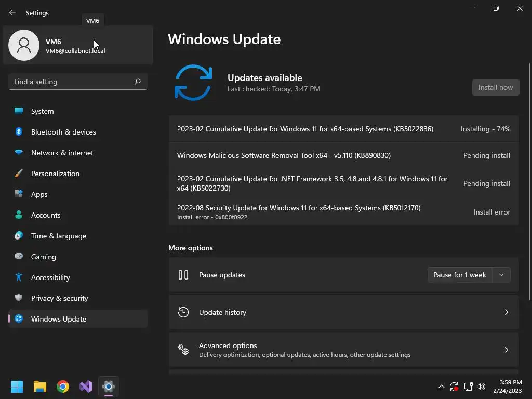Screen dimensions: 532x399
Task: Open the Apps settings page
Action: [x=78, y=194]
